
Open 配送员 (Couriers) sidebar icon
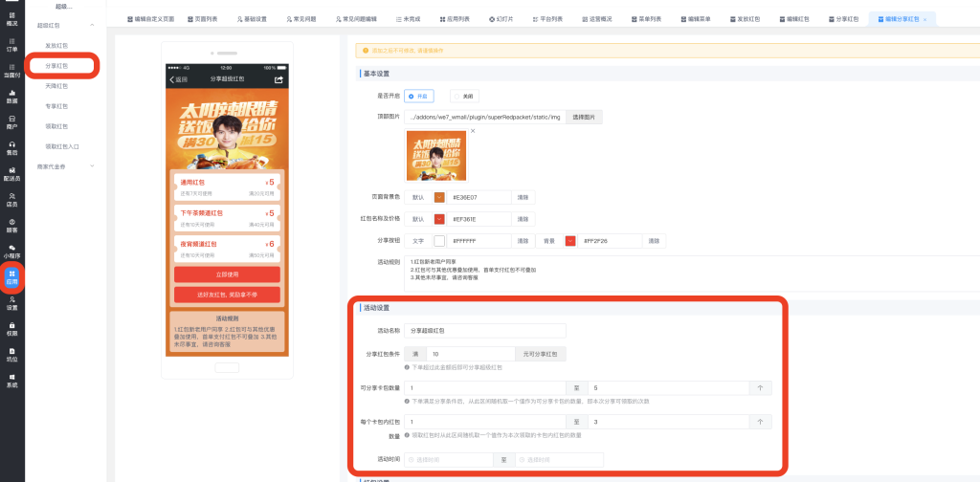click(x=11, y=173)
